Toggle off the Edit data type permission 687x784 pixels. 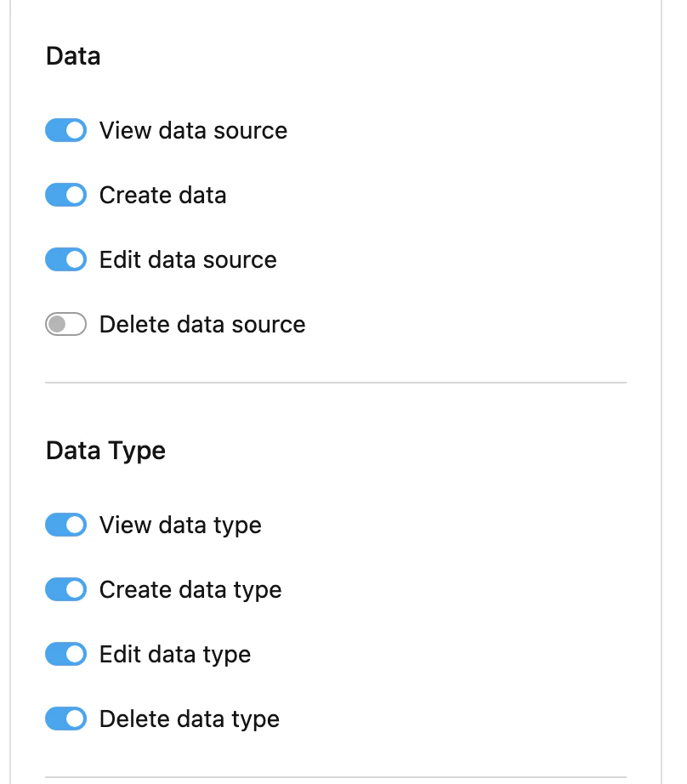[x=65, y=654]
